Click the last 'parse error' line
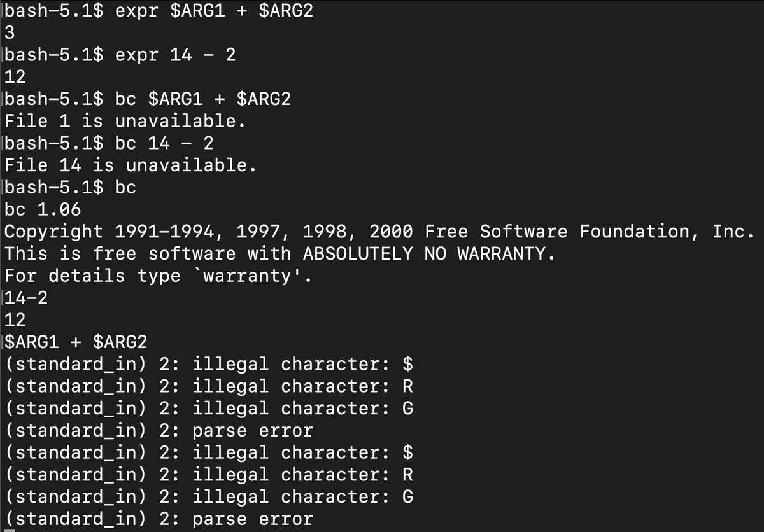The width and height of the screenshot is (764, 532). pos(159,519)
